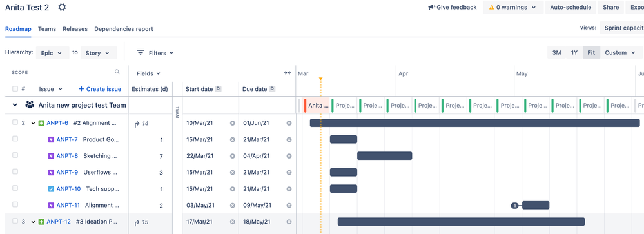644x234 pixels.
Task: Check the ANPT-11 row checkbox
Action: pos(15,204)
